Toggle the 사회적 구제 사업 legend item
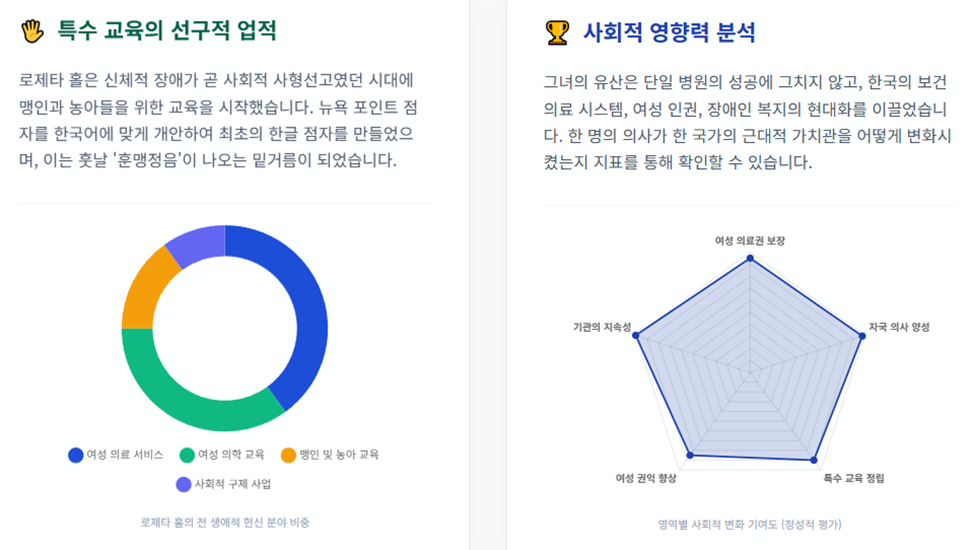 pyautogui.click(x=224, y=484)
